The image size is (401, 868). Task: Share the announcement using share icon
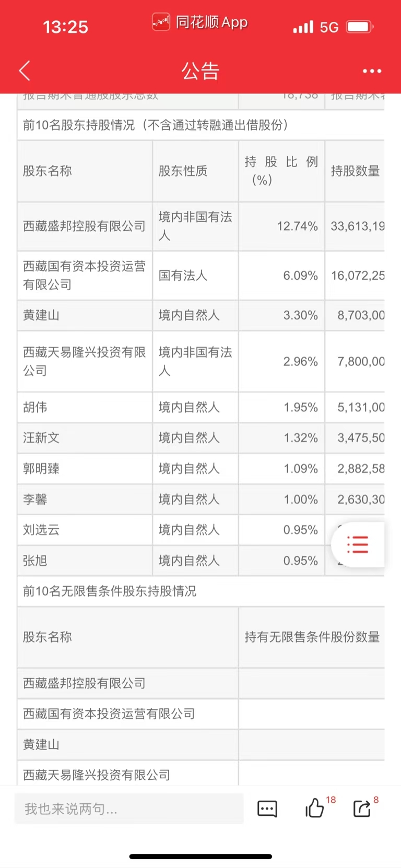[x=362, y=808]
